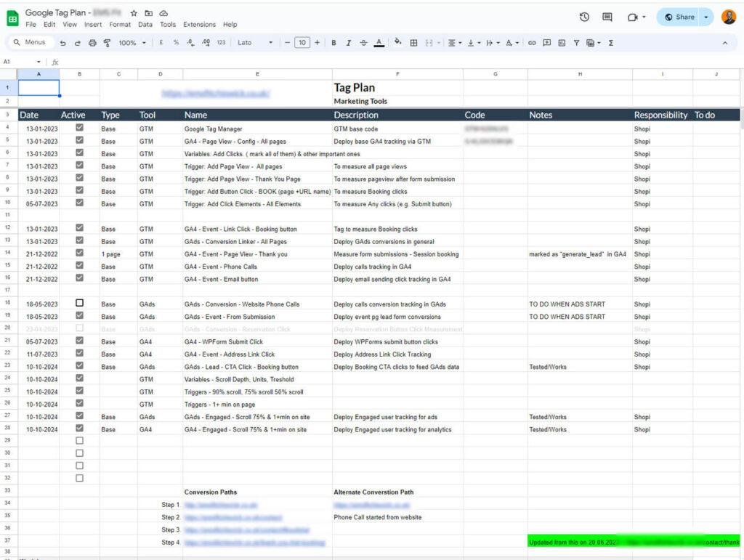This screenshot has width=744, height=560.
Task: Open the Google account avatar
Action: [x=729, y=17]
